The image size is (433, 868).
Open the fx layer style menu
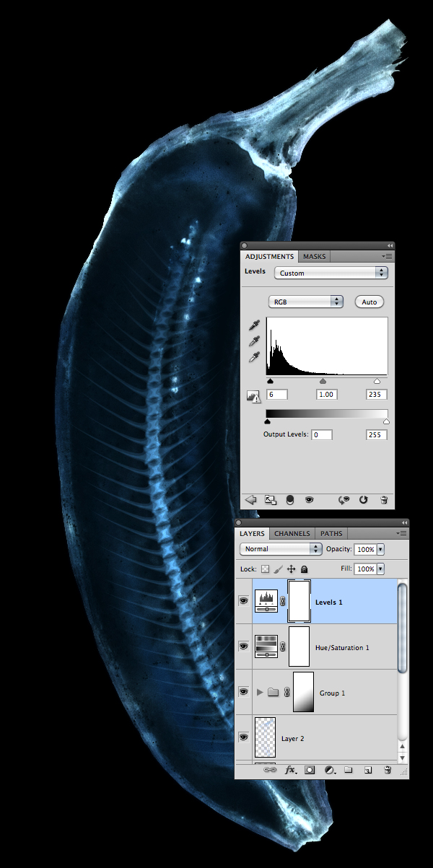coord(291,770)
